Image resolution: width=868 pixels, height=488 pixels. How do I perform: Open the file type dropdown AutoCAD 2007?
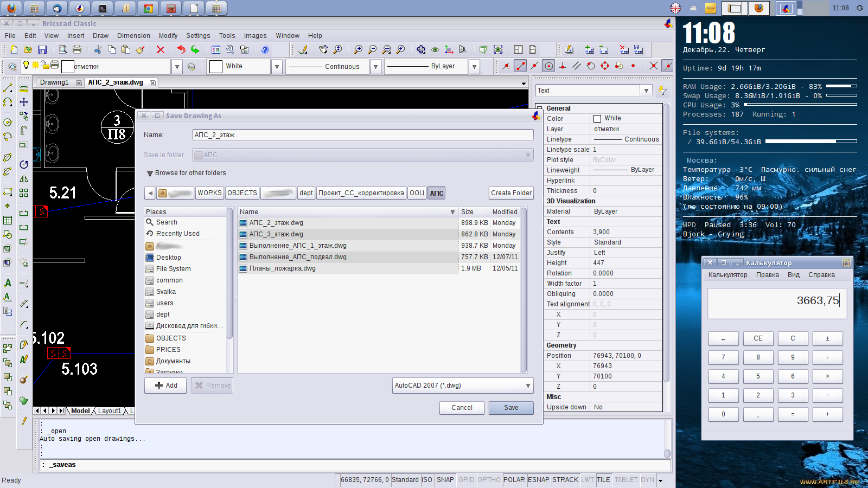click(x=463, y=386)
